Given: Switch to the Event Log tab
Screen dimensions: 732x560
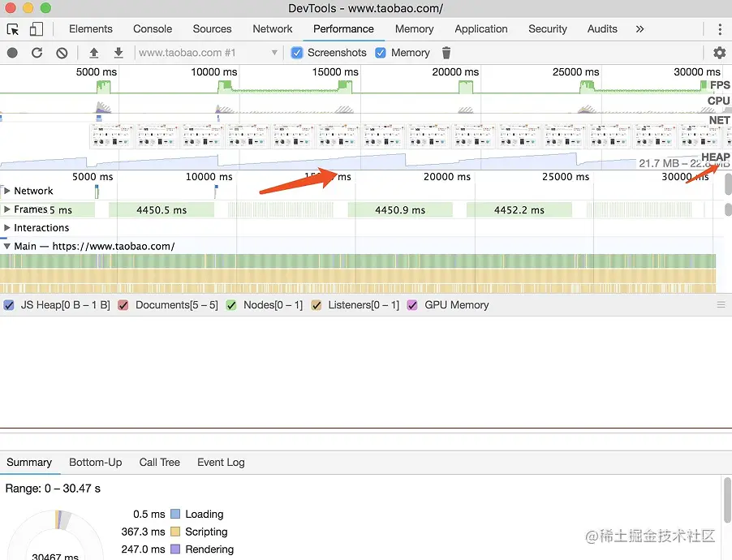Looking at the screenshot, I should (221, 463).
